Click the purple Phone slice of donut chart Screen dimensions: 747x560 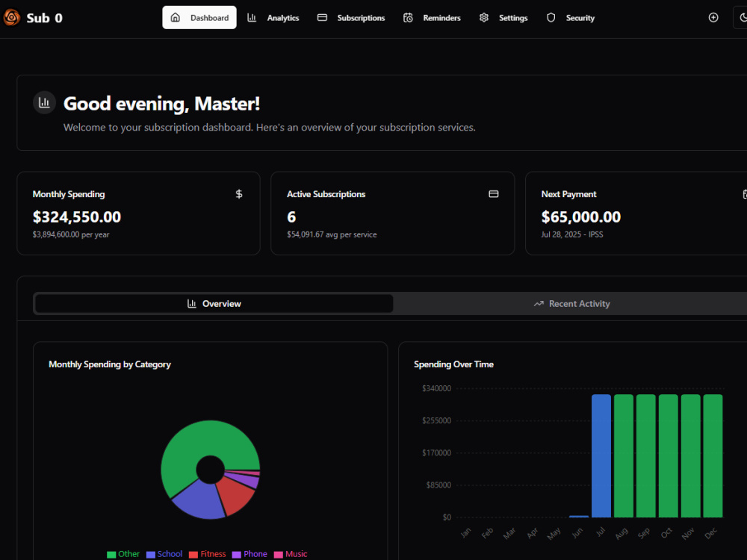(x=244, y=480)
